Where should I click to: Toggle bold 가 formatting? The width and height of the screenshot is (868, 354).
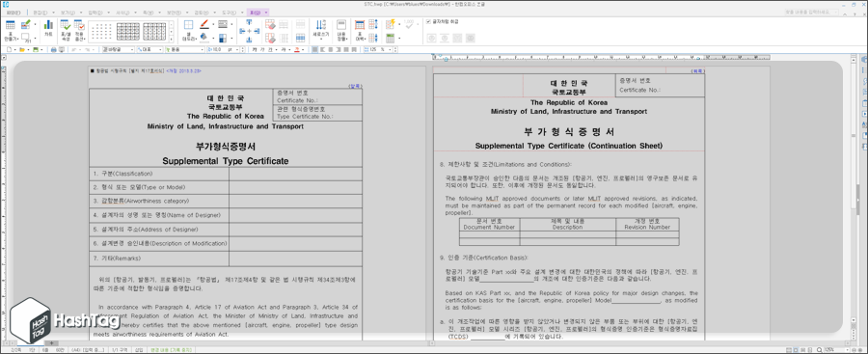tap(254, 50)
